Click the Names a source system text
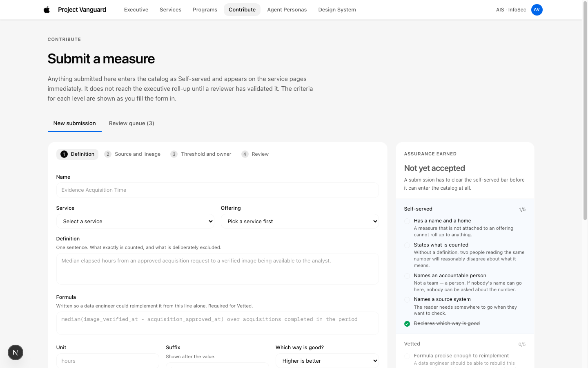The width and height of the screenshot is (588, 368). (x=442, y=299)
